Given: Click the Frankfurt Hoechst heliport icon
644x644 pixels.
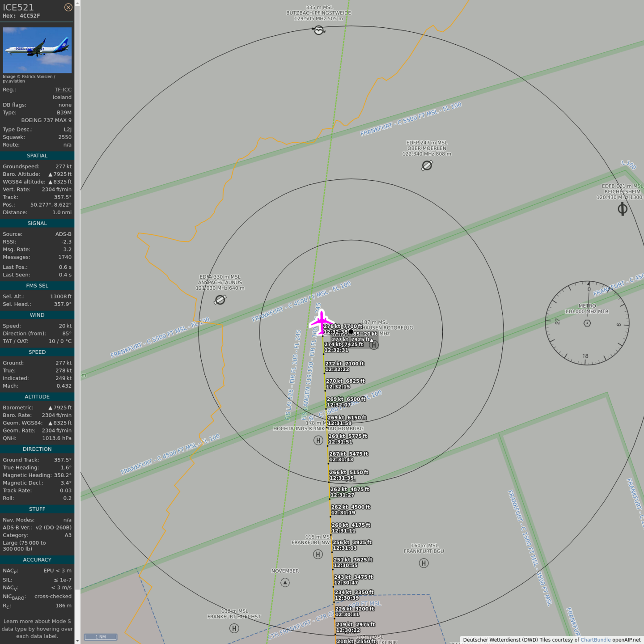Looking at the screenshot, I should pyautogui.click(x=234, y=628).
